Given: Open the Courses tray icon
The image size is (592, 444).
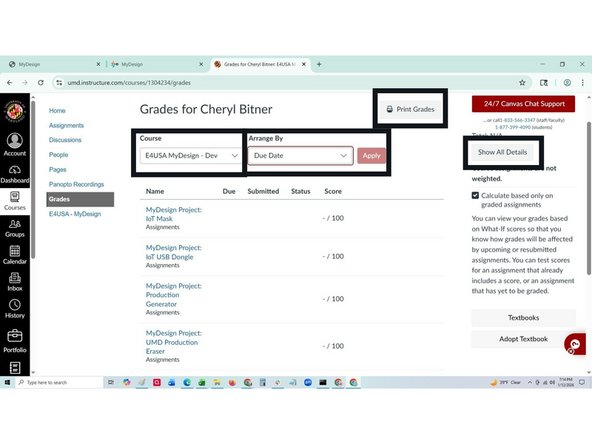Looking at the screenshot, I should (x=15, y=201).
